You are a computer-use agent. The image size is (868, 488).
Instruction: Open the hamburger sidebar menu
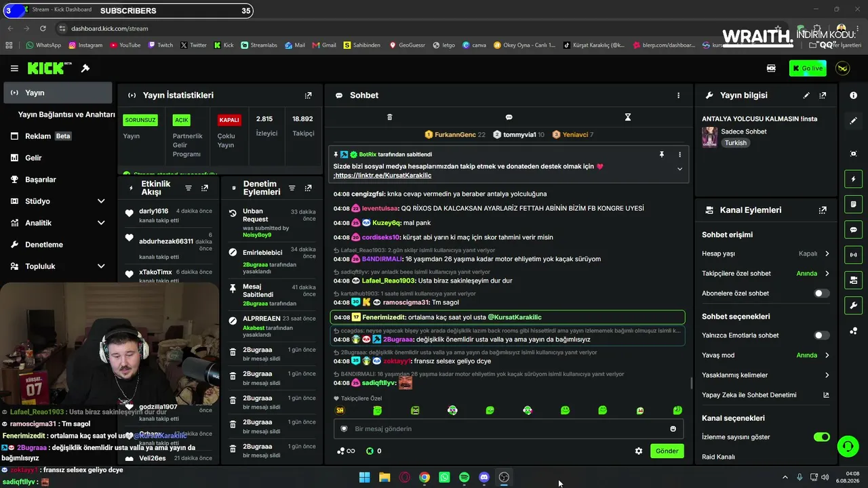(x=14, y=68)
